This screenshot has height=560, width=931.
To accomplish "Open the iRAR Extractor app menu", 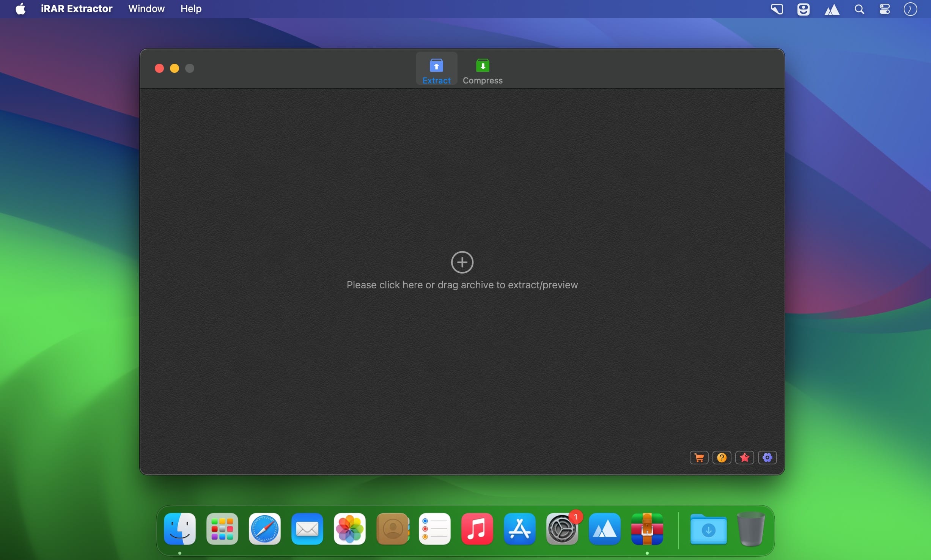I will tap(77, 9).
